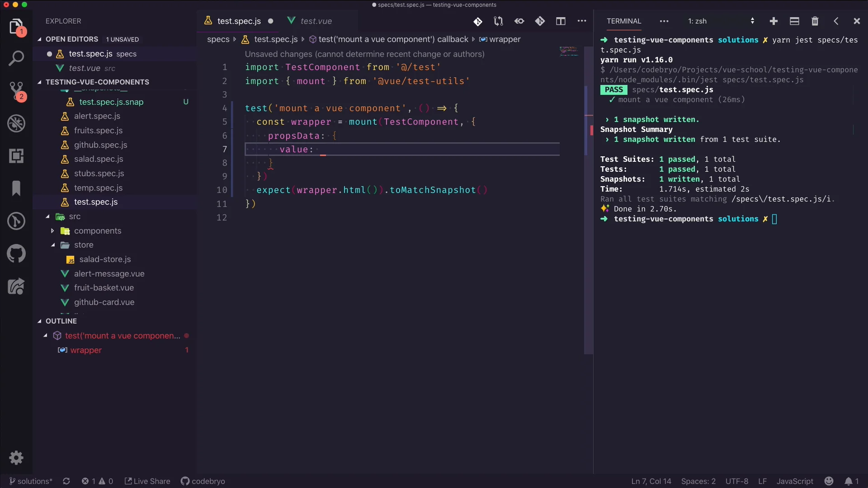The width and height of the screenshot is (868, 488).
Task: Toggle problems panel via errors warnings count
Action: 97,481
